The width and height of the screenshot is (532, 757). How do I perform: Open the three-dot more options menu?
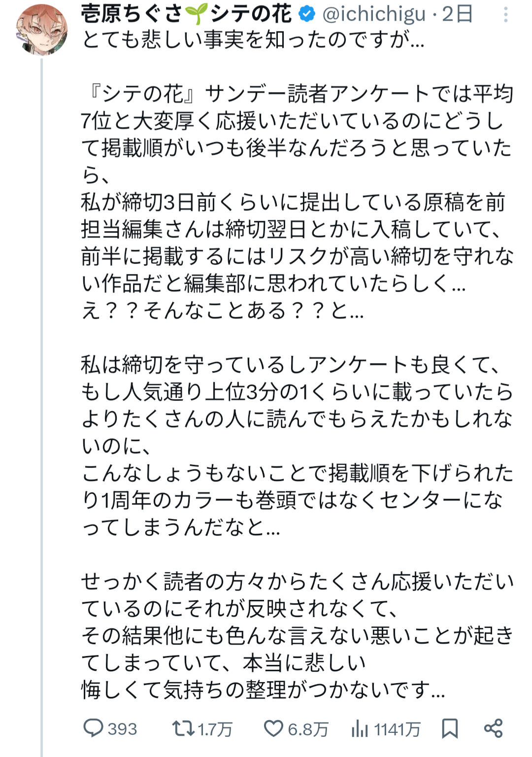[505, 15]
